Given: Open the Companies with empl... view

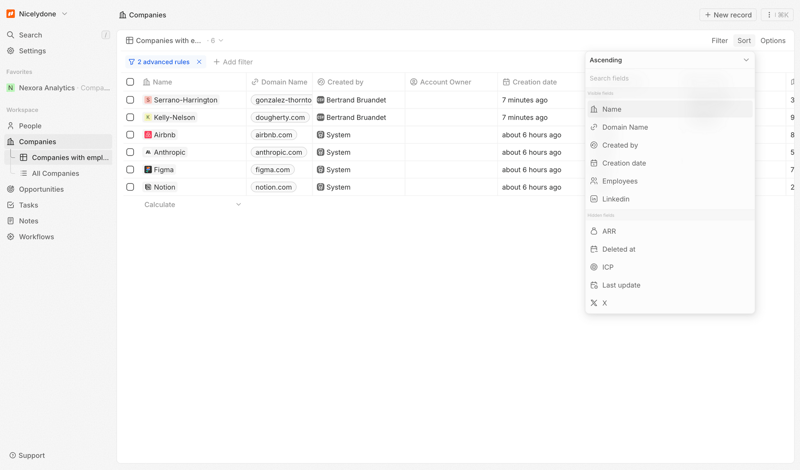Looking at the screenshot, I should (x=64, y=157).
